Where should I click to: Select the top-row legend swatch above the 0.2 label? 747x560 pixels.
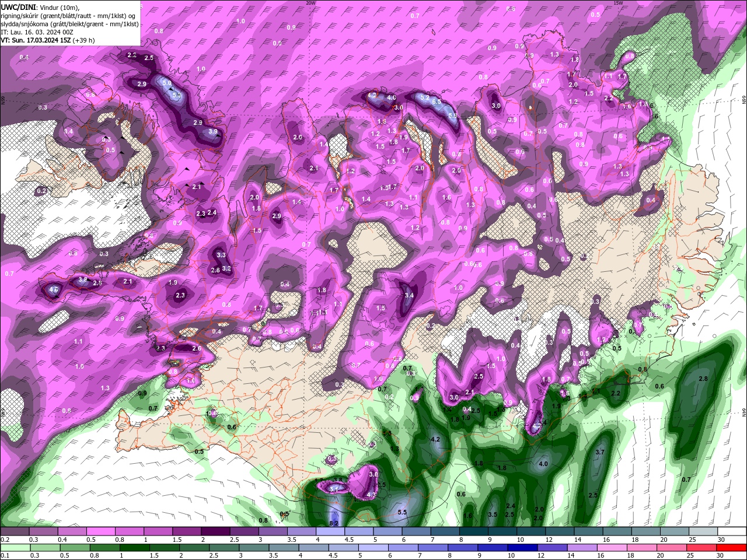coord(15,531)
